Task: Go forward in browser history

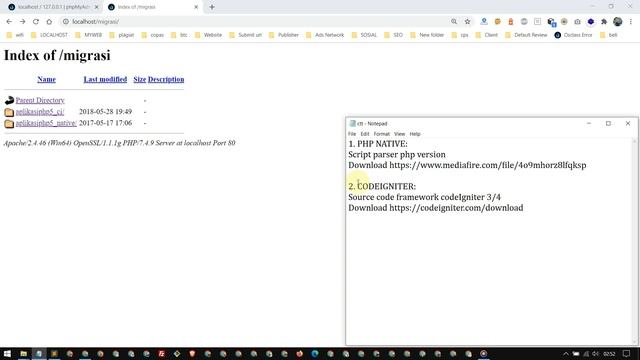Action: (22, 22)
